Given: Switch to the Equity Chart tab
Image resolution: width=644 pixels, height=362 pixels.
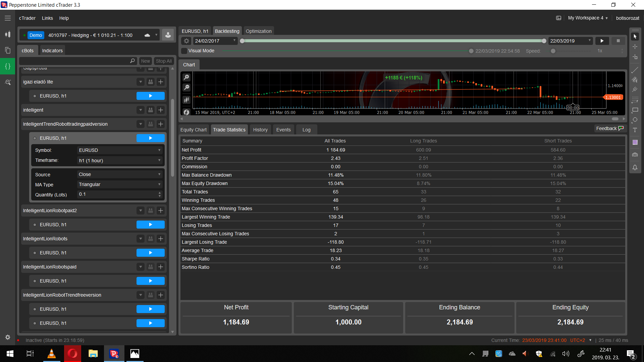Looking at the screenshot, I should pos(194,130).
